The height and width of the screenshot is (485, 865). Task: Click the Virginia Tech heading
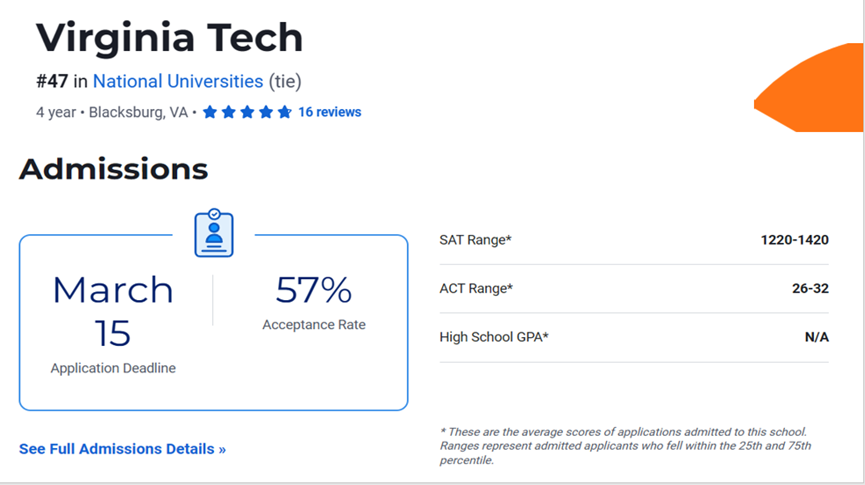click(x=169, y=38)
